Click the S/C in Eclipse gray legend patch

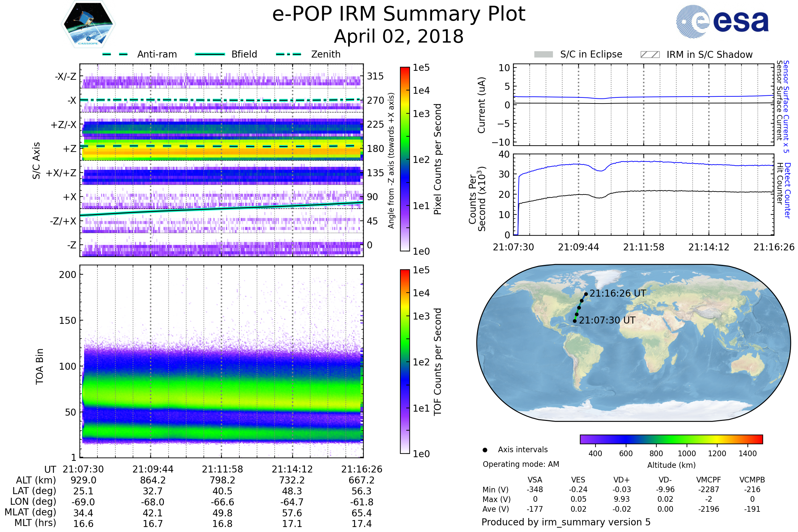pos(544,55)
